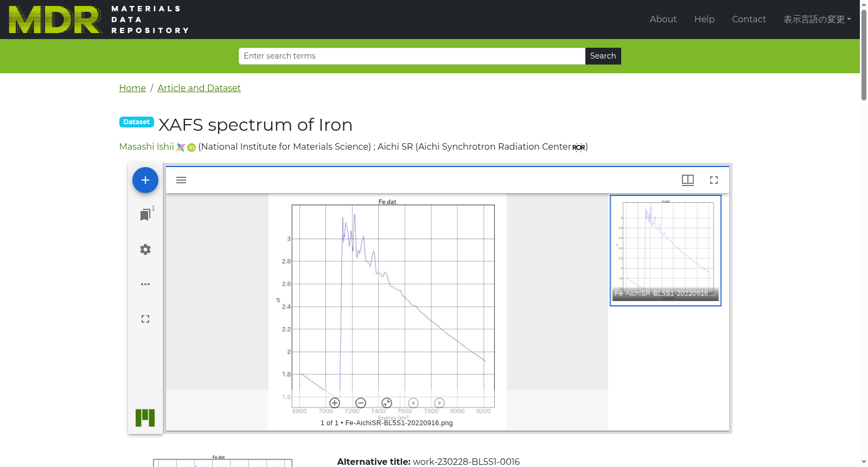
Task: Zoom out on the spectrum image
Action: 361,403
